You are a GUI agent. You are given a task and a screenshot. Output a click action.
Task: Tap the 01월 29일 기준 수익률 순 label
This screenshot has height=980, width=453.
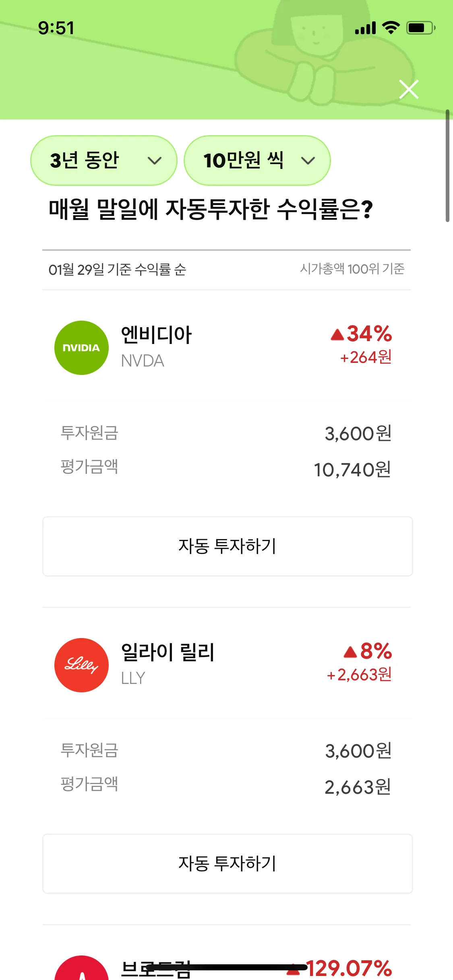click(117, 270)
